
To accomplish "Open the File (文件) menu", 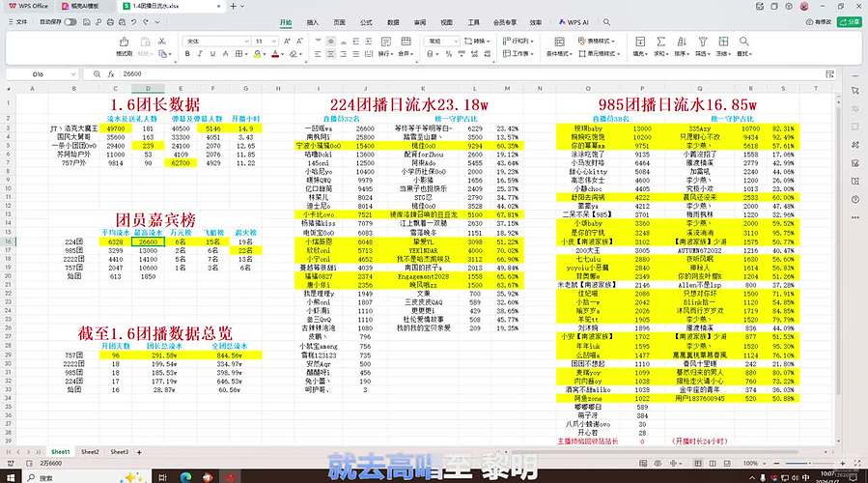I will click(18, 22).
